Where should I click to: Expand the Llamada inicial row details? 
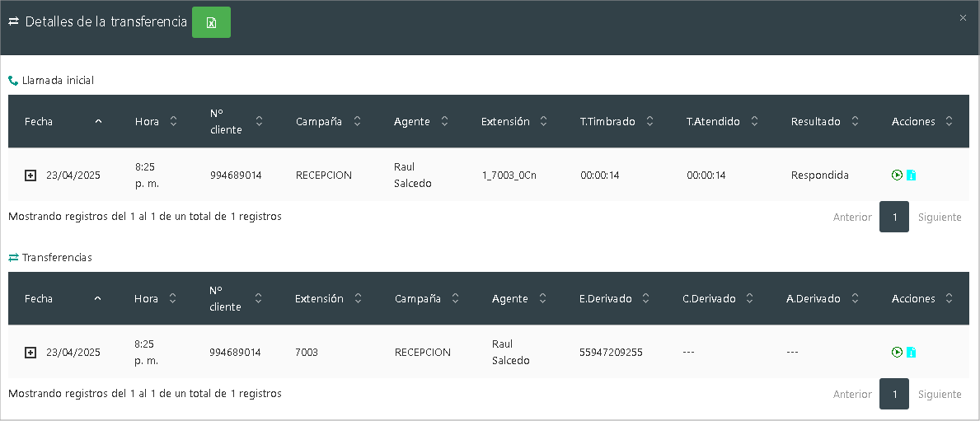click(x=30, y=175)
